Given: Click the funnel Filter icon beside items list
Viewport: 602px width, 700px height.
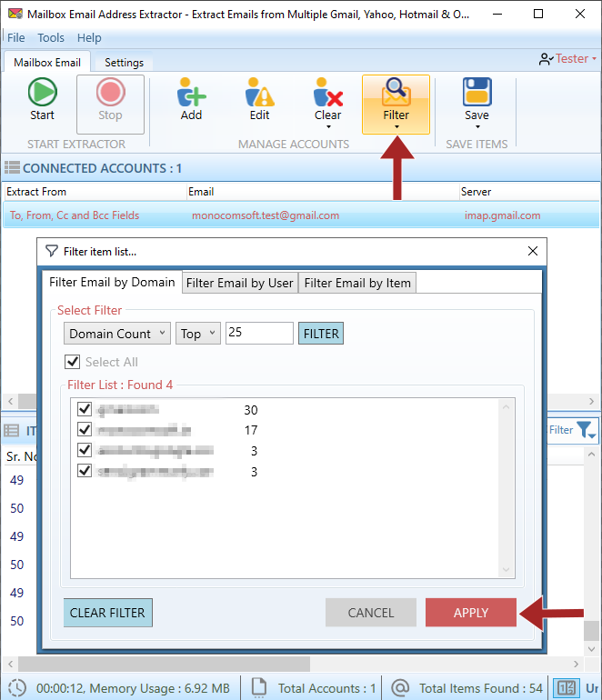Looking at the screenshot, I should (587, 429).
